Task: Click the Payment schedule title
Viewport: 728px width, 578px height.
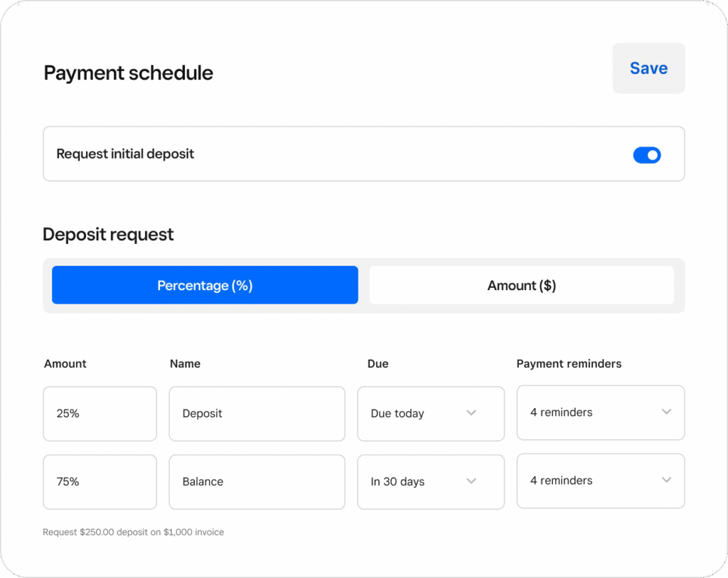Action: pyautogui.click(x=128, y=73)
